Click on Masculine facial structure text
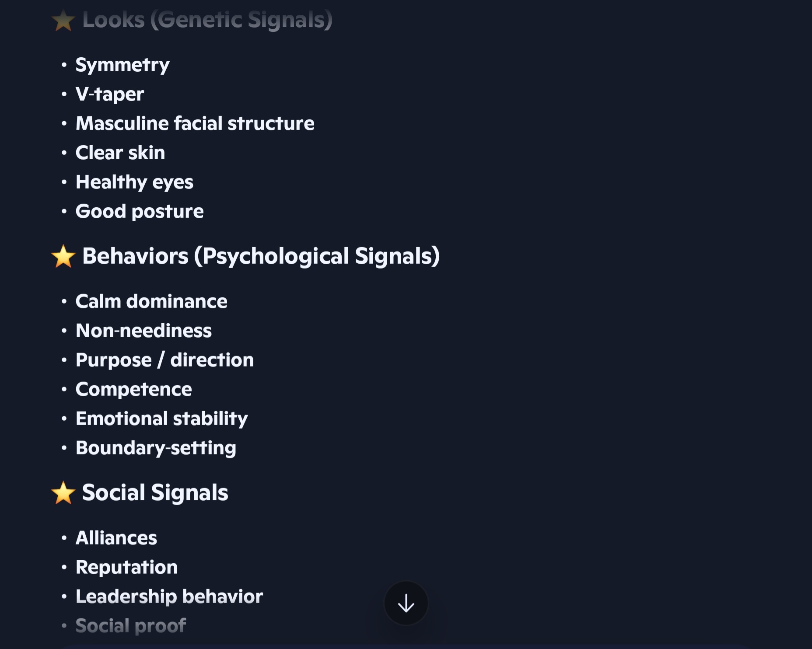812x649 pixels. 195,123
